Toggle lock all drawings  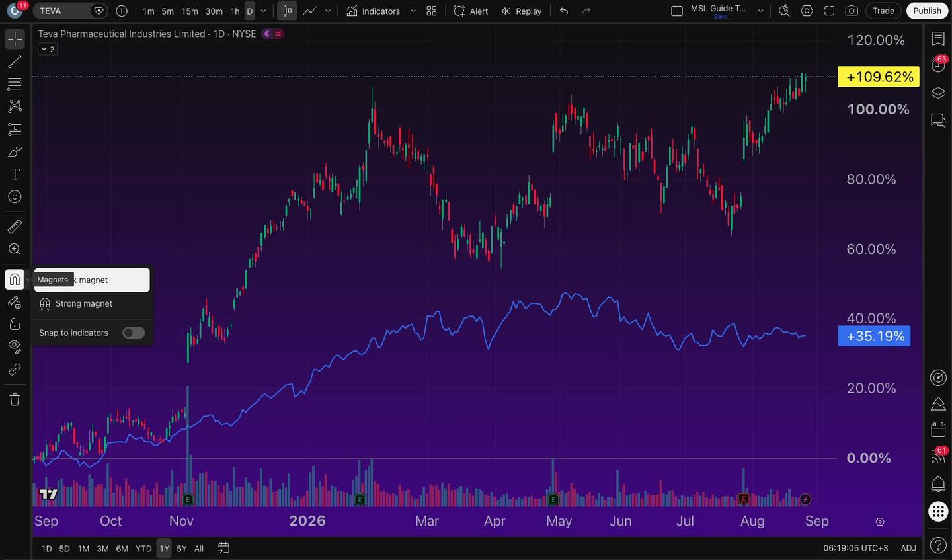[15, 324]
